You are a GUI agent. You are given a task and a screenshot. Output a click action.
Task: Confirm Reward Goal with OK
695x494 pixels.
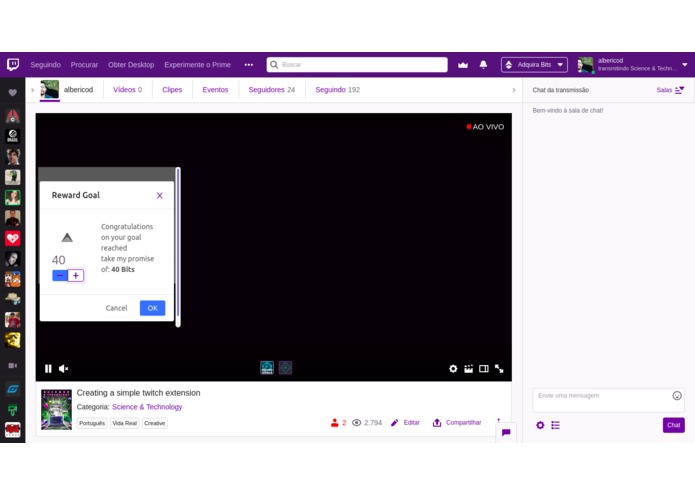tap(152, 308)
